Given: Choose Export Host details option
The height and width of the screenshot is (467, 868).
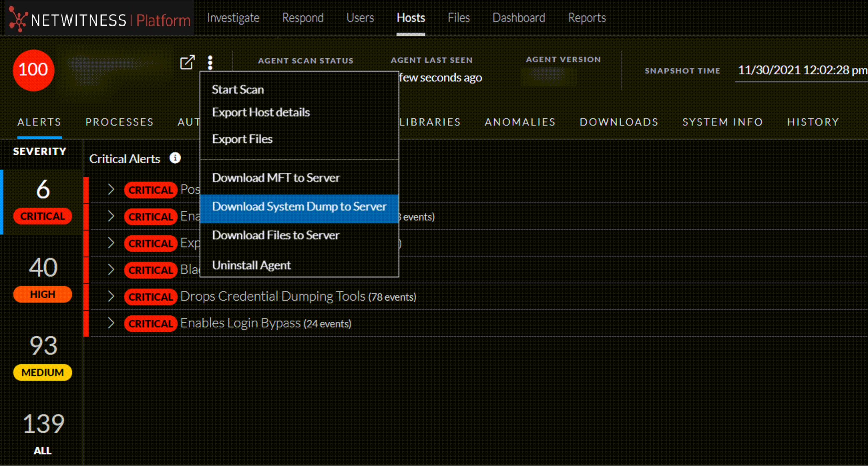Looking at the screenshot, I should [261, 112].
